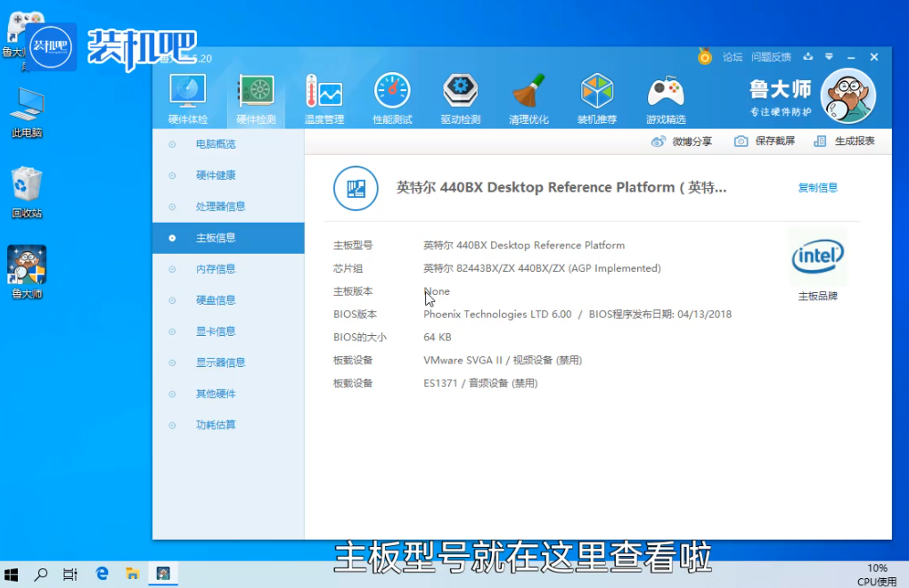
Task: Click the 驱动检测 driver detection icon
Action: coord(460,98)
